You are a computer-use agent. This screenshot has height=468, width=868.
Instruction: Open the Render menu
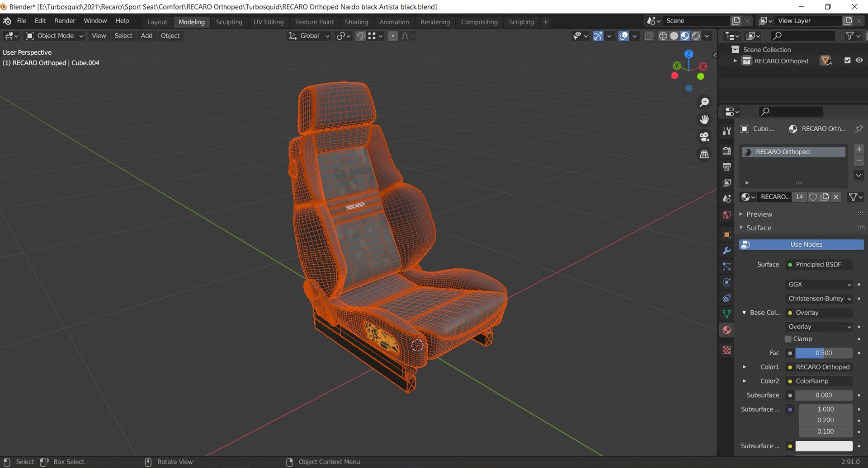[x=65, y=21]
